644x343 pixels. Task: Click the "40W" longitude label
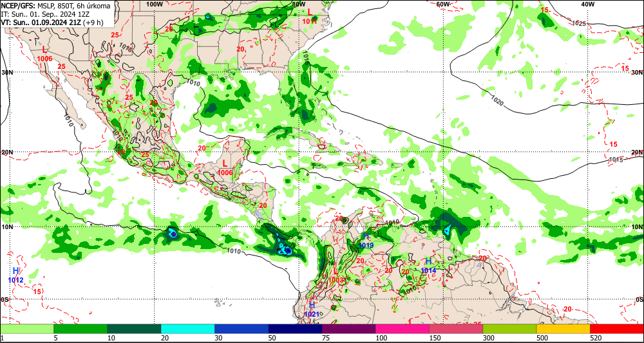click(x=588, y=4)
